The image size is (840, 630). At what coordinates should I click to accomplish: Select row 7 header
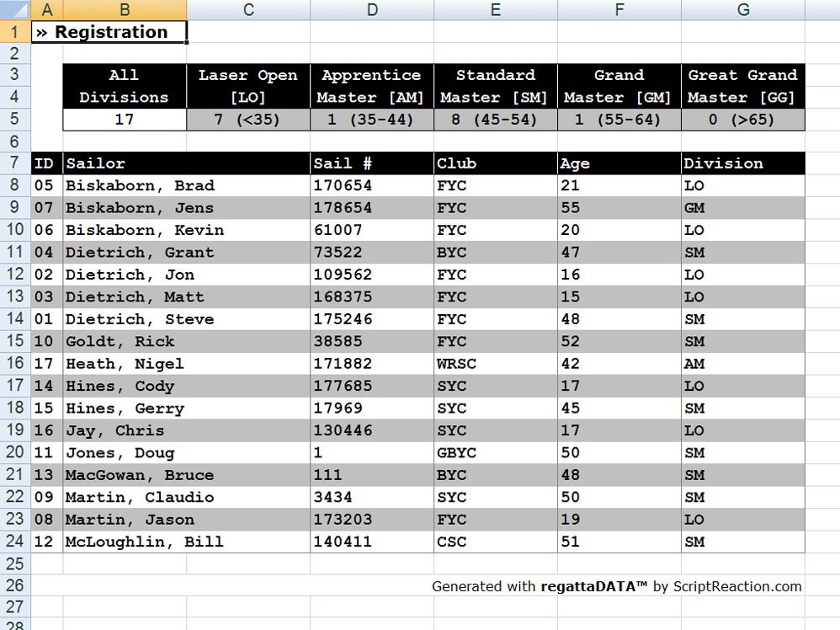(x=15, y=163)
